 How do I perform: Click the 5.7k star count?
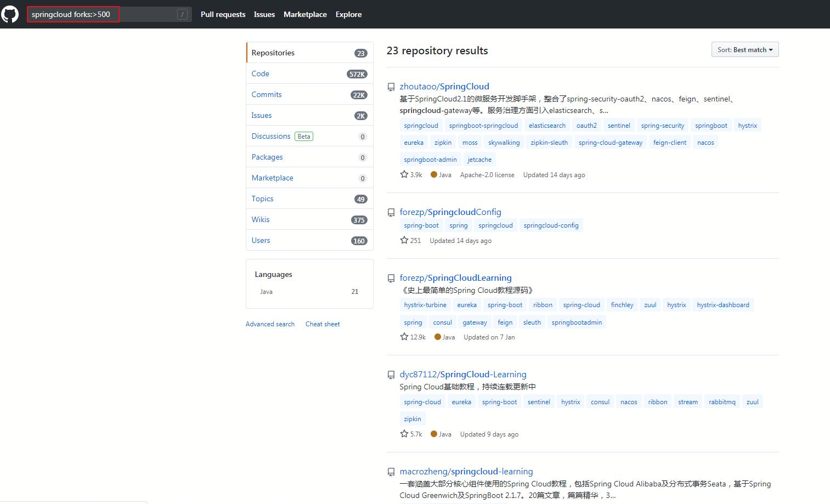click(411, 434)
